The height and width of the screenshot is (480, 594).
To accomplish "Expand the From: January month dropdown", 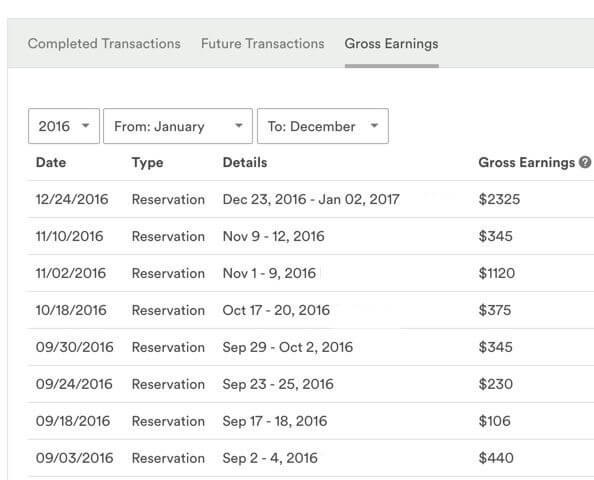I will 178,126.
